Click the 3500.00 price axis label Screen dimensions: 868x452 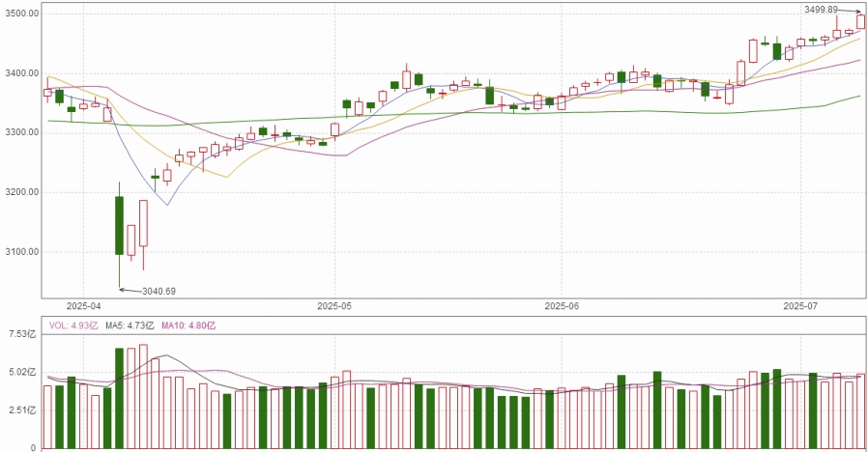(20, 14)
